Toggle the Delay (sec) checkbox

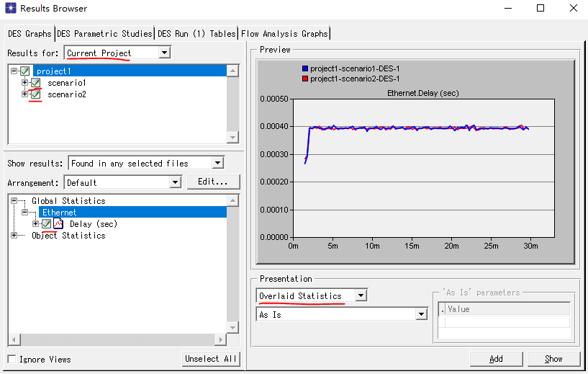coord(47,224)
